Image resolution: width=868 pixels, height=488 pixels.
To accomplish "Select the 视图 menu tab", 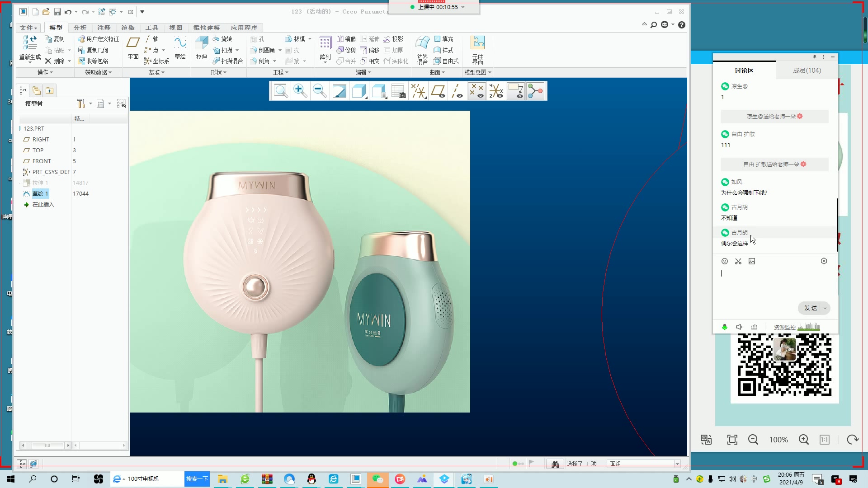I will pyautogui.click(x=175, y=28).
